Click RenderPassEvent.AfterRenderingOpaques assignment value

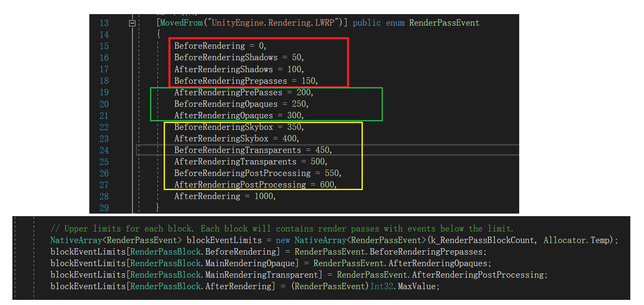(x=400, y=263)
